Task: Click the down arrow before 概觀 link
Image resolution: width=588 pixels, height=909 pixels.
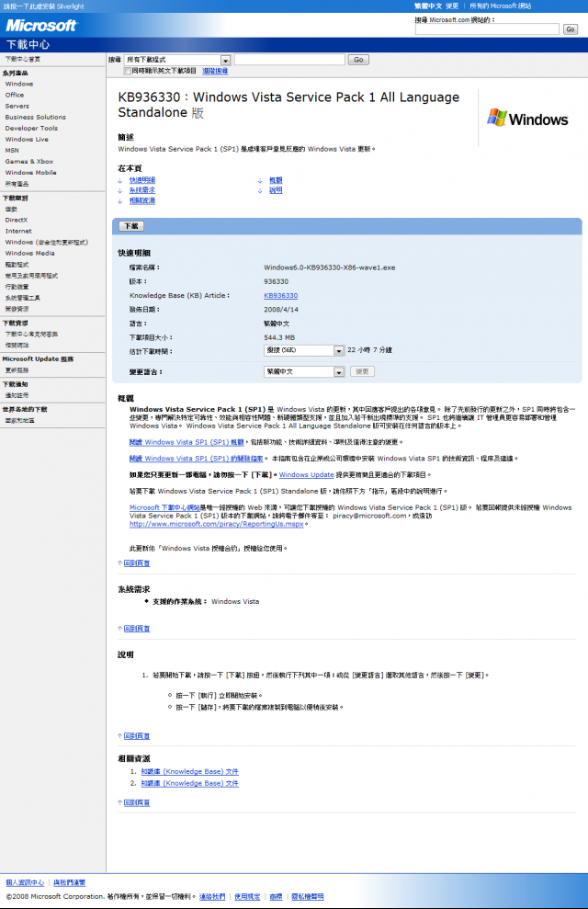Action: [260, 181]
